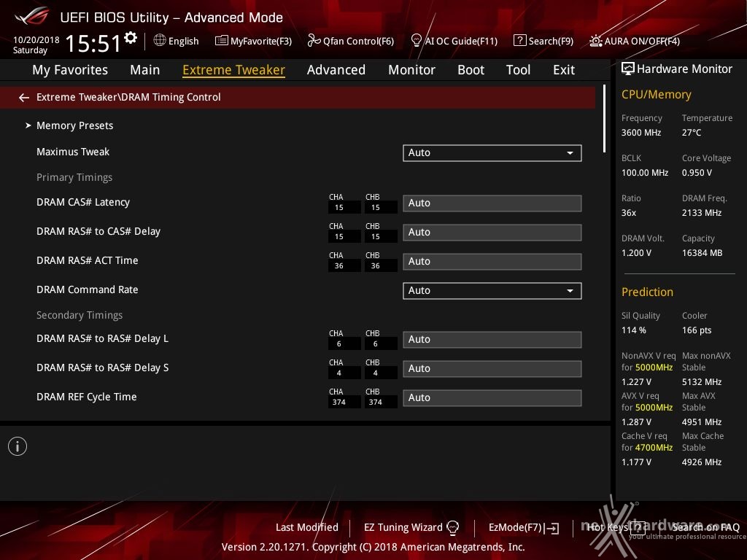Screen dimensions: 747x560
Task: Go to the Advanced tab
Action: (x=336, y=70)
